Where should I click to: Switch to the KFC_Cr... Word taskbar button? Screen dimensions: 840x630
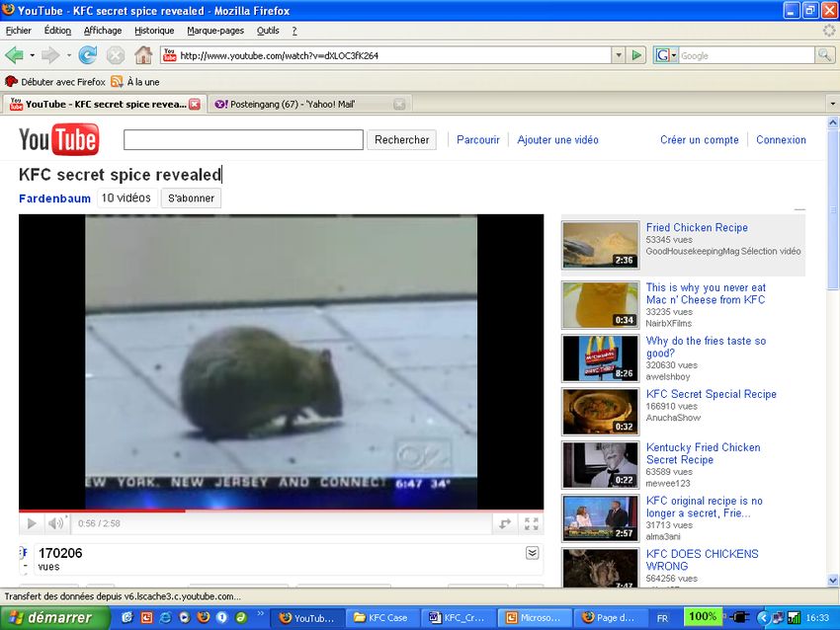click(458, 618)
